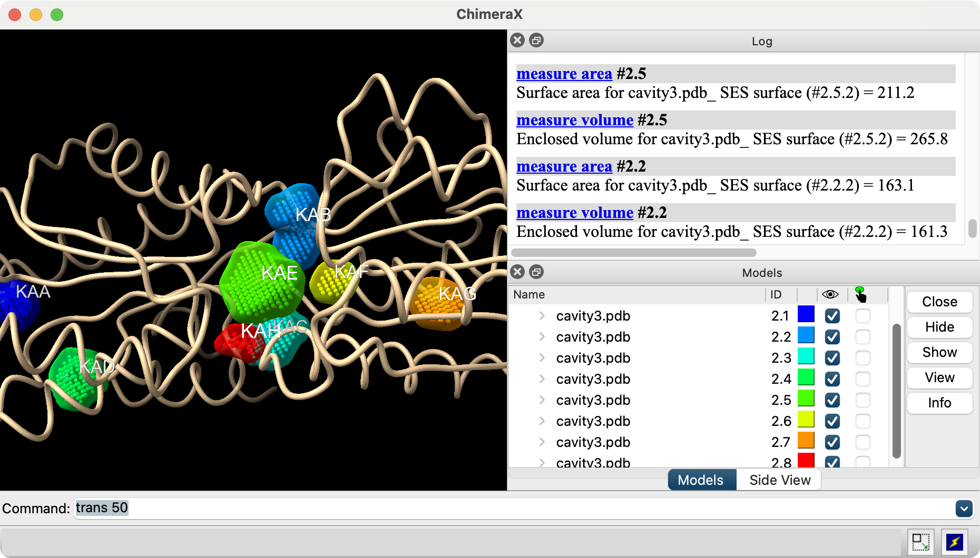The width and height of the screenshot is (980, 558).
Task: Tick the select checkbox for model 2.3
Action: point(863,358)
